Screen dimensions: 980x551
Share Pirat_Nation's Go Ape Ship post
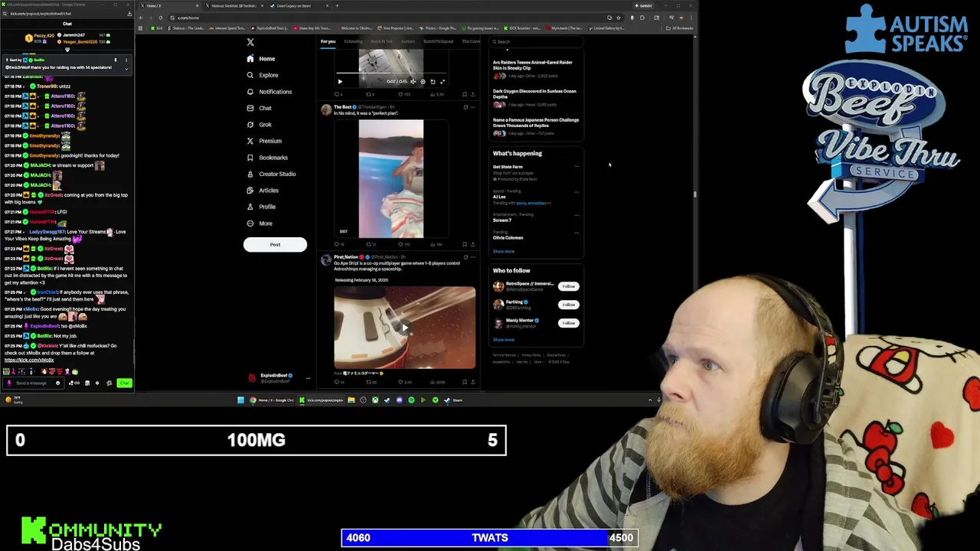[x=473, y=381]
